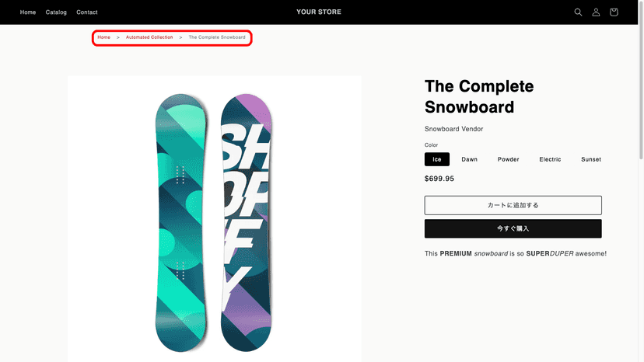Viewport: 644px width, 362px height.
Task: Go to Home in top navigation
Action: (28, 12)
